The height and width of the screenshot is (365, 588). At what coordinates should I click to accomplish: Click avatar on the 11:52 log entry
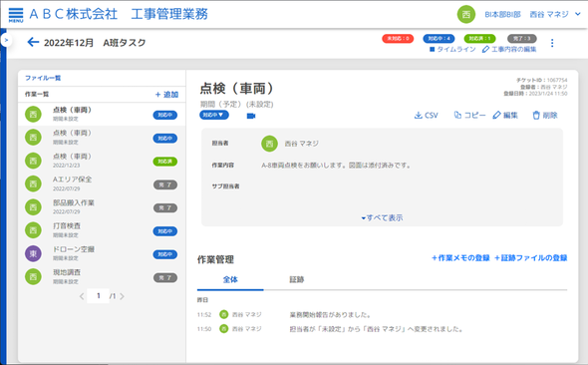[x=223, y=314]
